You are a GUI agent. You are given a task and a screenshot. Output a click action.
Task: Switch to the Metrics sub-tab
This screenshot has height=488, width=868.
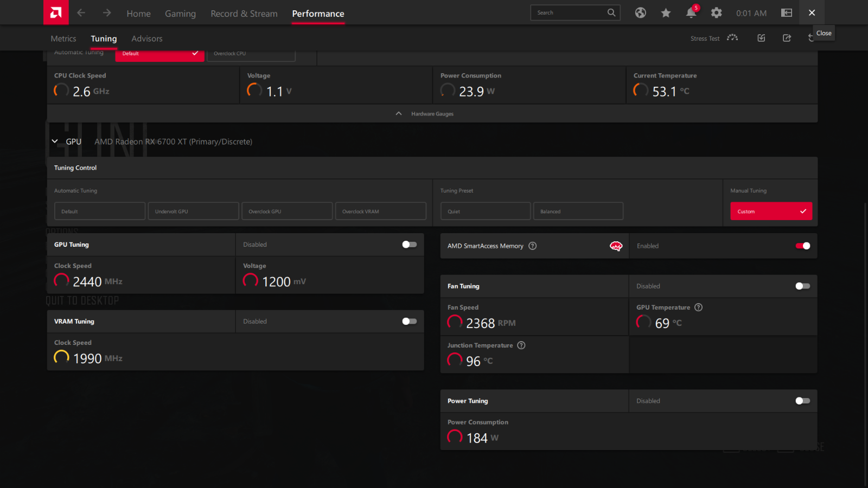(63, 38)
